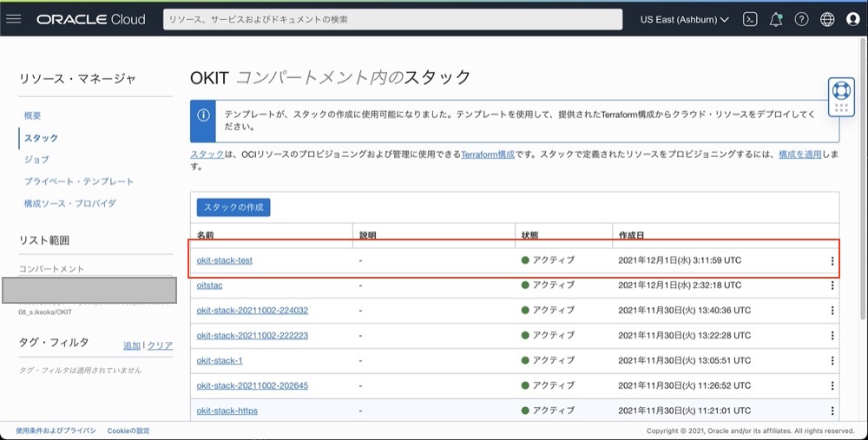The image size is (868, 440).
Task: Click the 構成を適用 link
Action: (x=800, y=154)
